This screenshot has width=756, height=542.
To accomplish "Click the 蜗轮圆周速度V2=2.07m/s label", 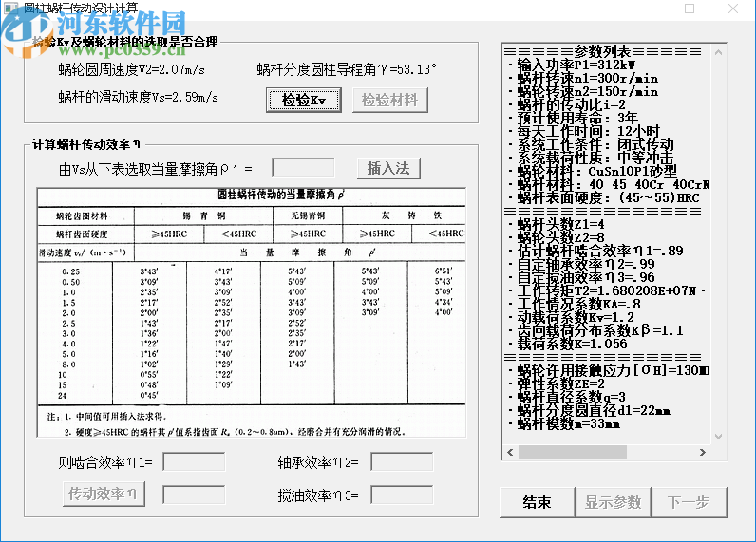I will 132,70.
